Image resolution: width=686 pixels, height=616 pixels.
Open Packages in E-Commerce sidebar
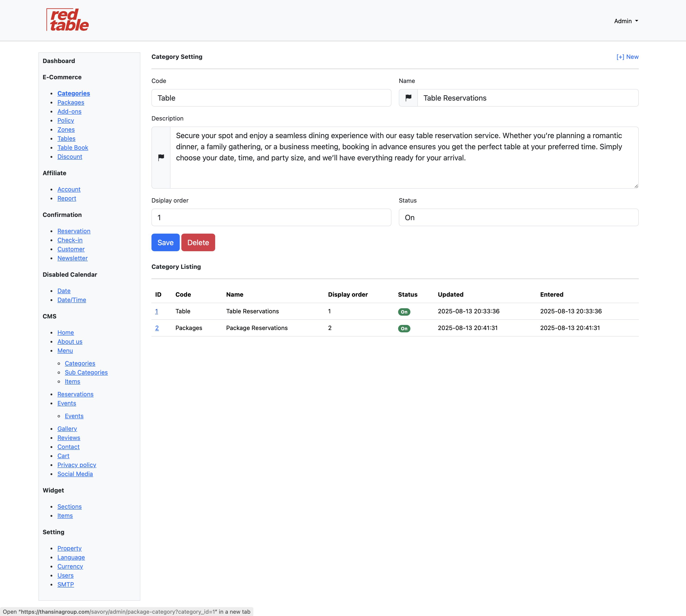pyautogui.click(x=71, y=103)
